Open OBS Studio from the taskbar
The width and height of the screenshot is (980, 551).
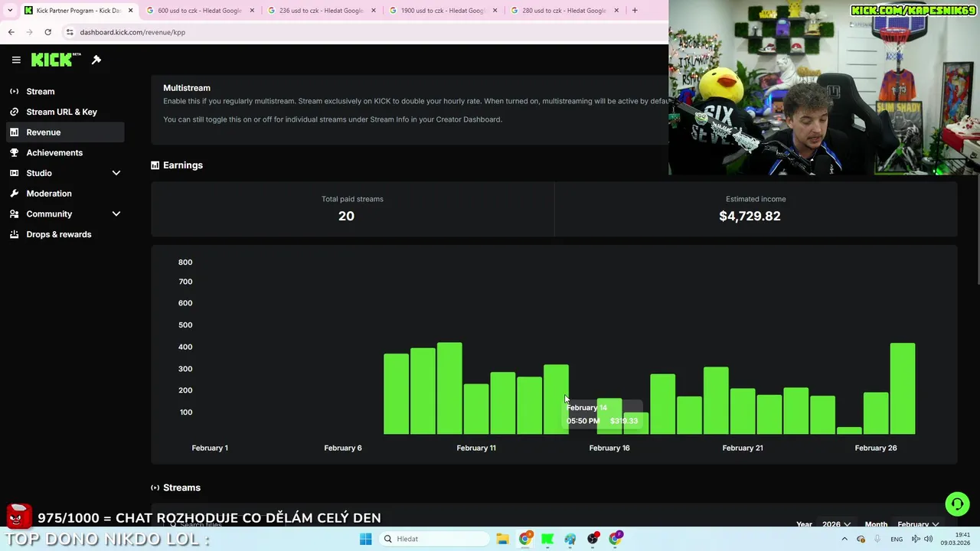[x=593, y=539]
